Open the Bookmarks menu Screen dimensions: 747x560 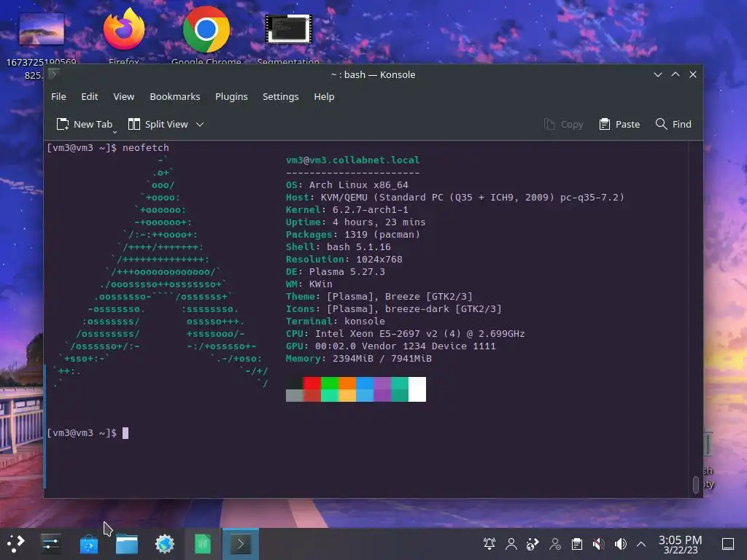coord(175,97)
